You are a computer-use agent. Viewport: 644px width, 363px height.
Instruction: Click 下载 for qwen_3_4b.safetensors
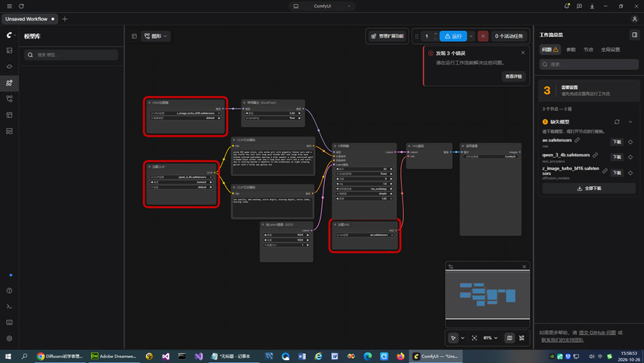(x=617, y=157)
